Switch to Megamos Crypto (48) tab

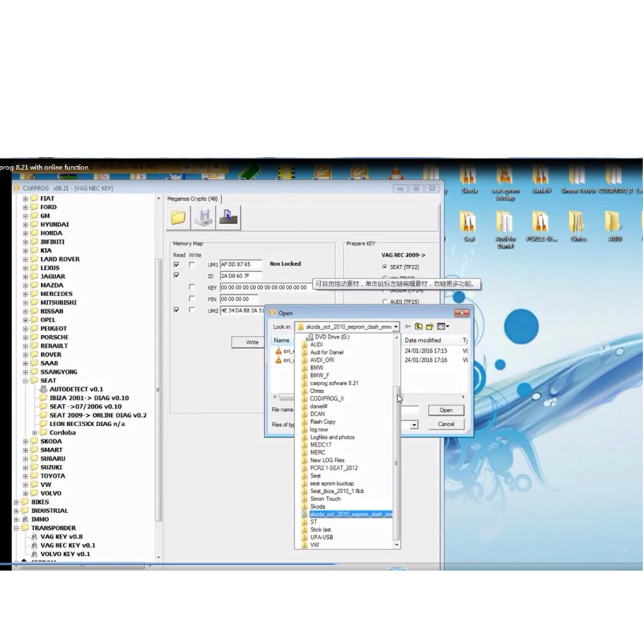tap(192, 199)
